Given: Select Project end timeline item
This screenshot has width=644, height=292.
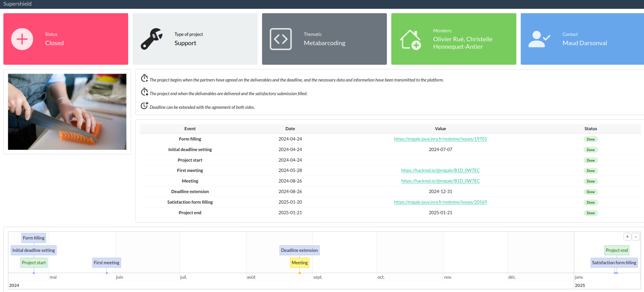Looking at the screenshot, I should (617, 250).
